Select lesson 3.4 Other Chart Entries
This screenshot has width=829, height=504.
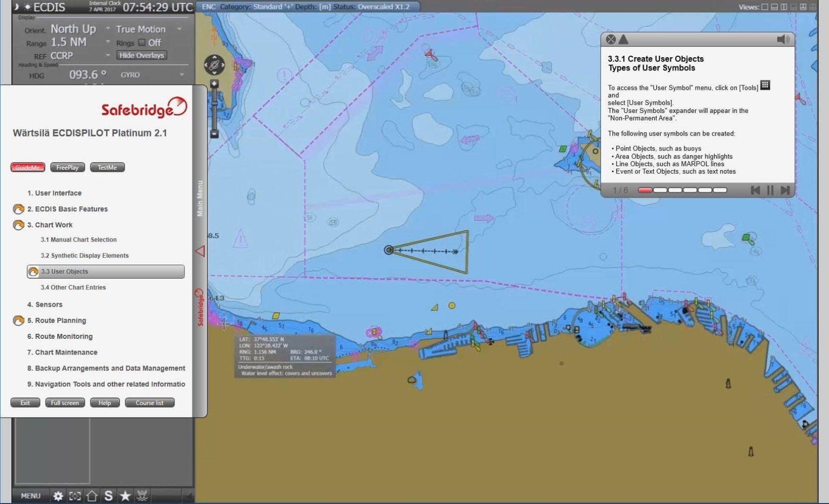point(73,287)
